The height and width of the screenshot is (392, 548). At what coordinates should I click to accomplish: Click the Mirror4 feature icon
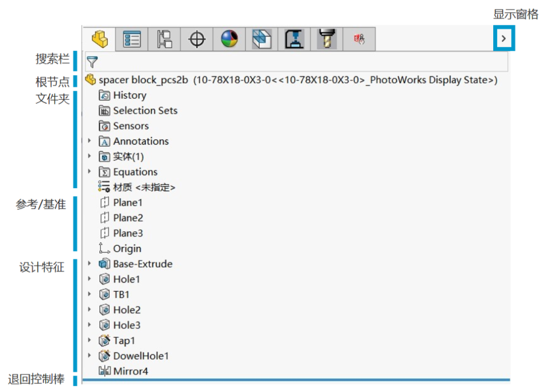(x=105, y=371)
